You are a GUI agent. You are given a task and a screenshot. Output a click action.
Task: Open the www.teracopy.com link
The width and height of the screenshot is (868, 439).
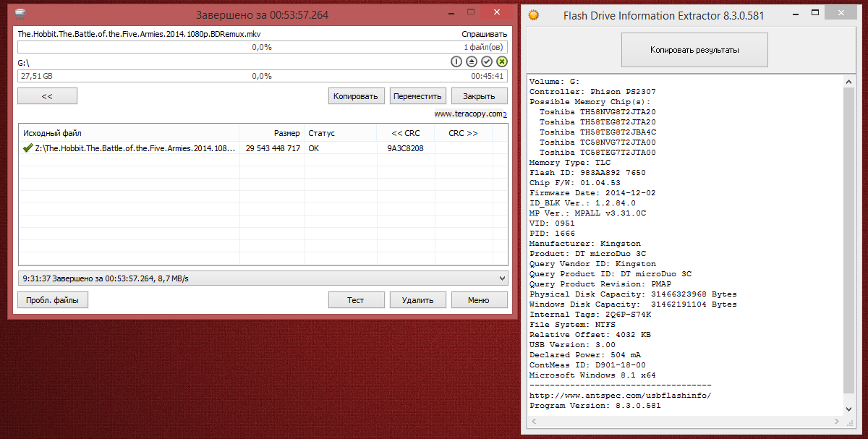coord(470,114)
